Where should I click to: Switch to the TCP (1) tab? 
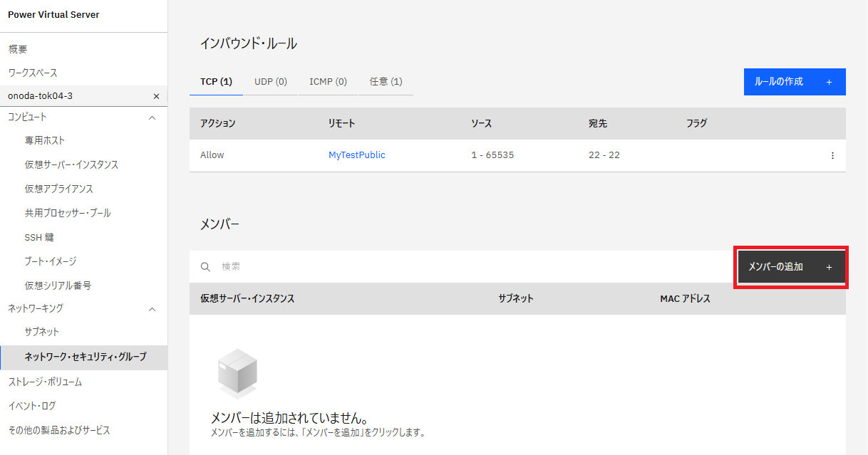(x=216, y=82)
